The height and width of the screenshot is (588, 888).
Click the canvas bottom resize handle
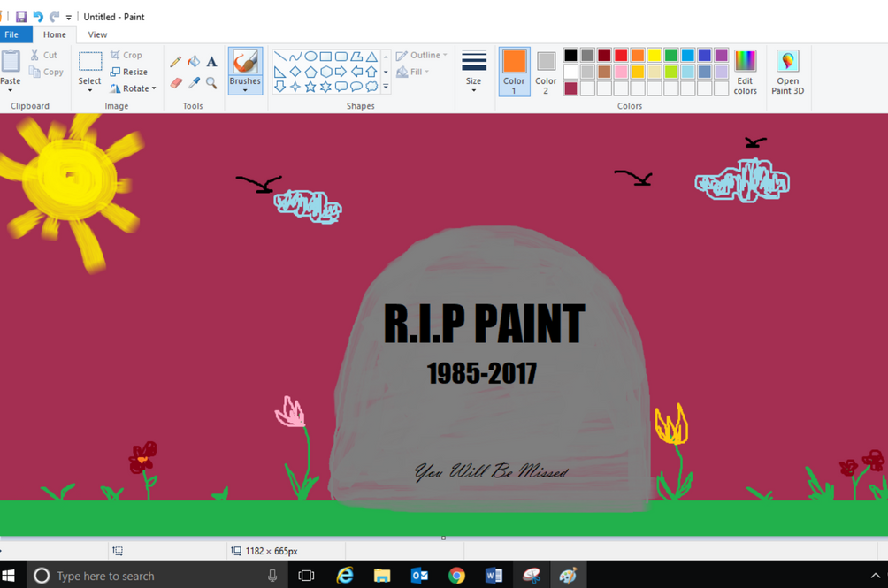[443, 538]
